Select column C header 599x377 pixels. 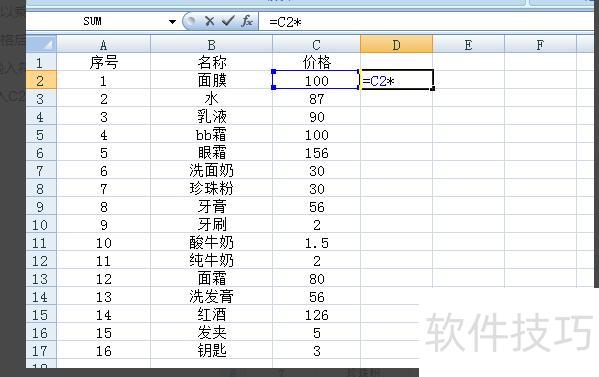click(x=316, y=45)
